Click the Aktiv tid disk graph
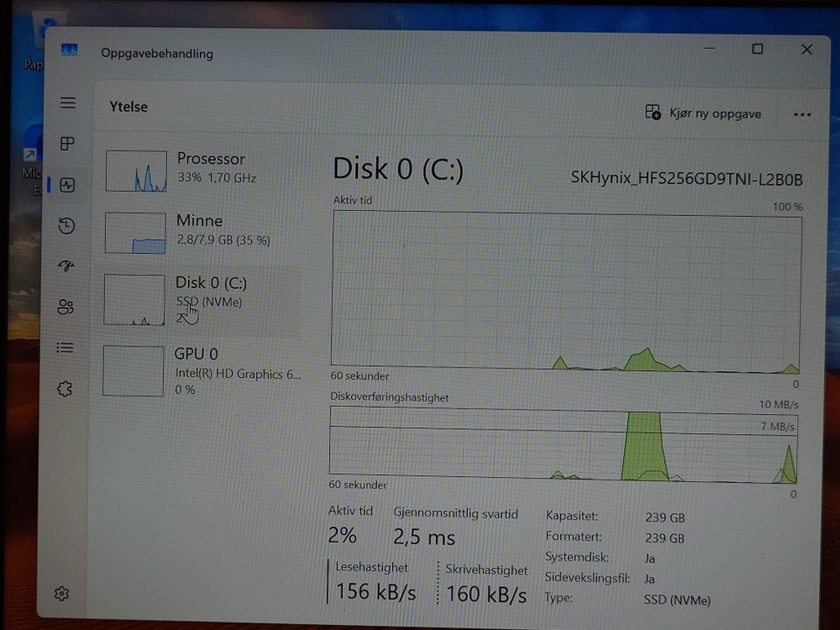840x630 pixels. coord(566,290)
